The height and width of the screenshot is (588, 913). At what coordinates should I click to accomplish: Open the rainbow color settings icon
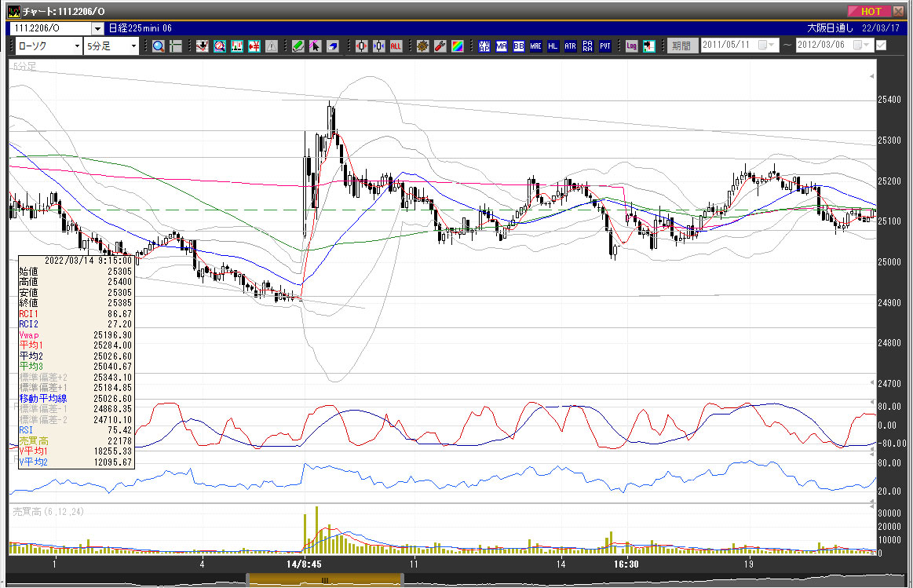coord(458,46)
